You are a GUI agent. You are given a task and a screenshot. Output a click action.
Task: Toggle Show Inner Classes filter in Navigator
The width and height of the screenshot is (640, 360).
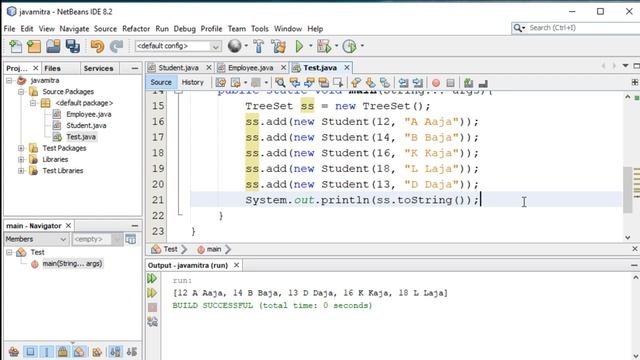(80, 351)
